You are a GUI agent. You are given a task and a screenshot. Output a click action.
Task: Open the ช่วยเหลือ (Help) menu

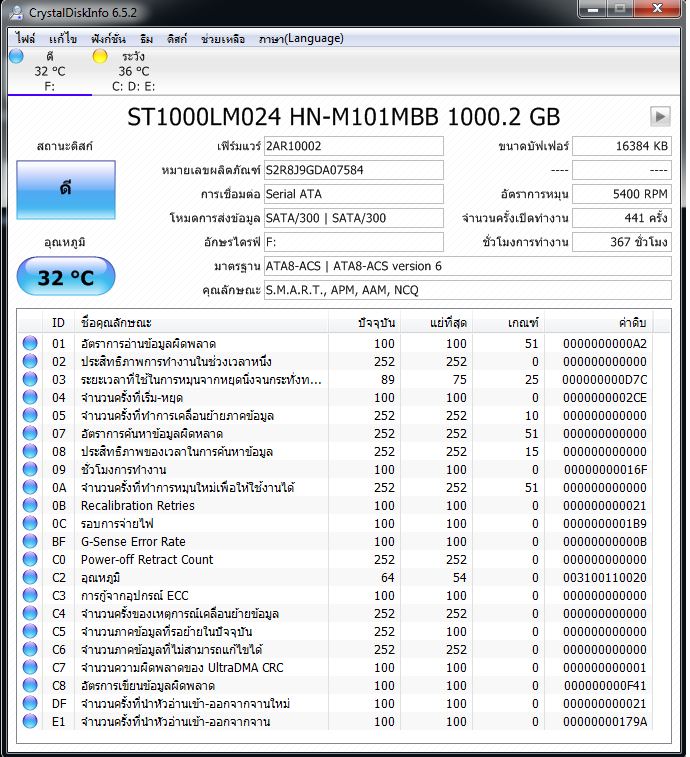(223, 38)
